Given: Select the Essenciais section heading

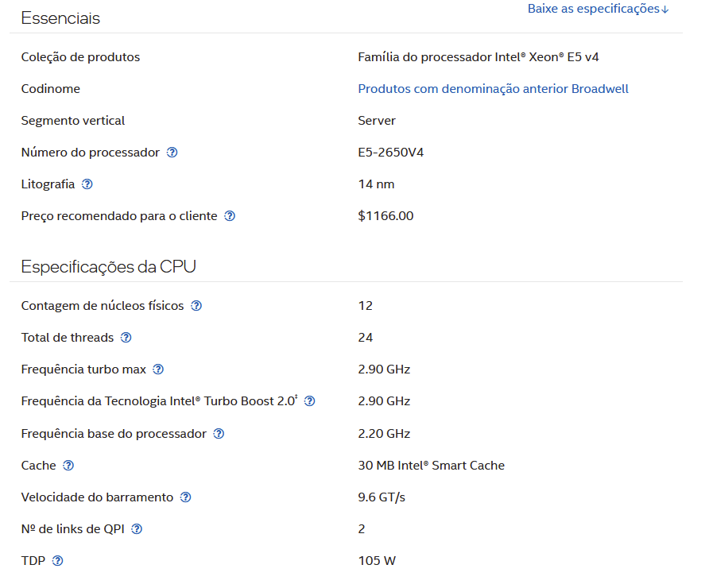Looking at the screenshot, I should (x=60, y=18).
